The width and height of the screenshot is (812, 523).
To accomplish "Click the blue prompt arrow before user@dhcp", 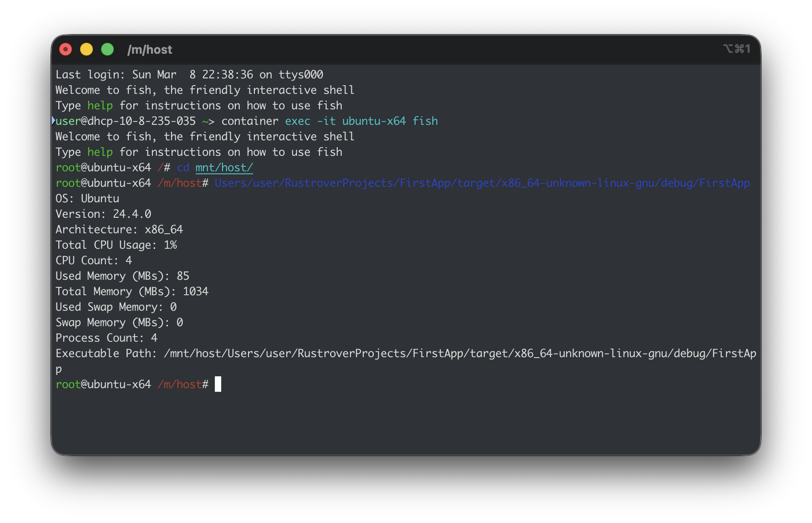I will click(x=54, y=121).
